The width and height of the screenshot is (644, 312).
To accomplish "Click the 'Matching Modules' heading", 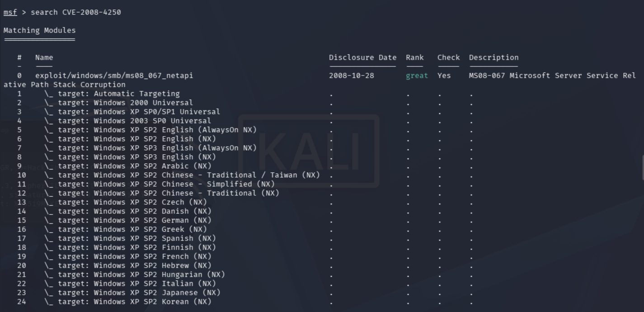I will (x=40, y=30).
